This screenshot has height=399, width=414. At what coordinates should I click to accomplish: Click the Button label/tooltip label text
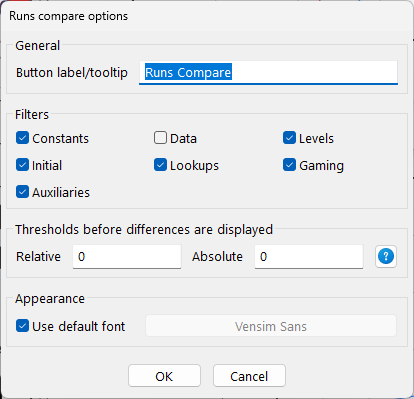(x=72, y=73)
